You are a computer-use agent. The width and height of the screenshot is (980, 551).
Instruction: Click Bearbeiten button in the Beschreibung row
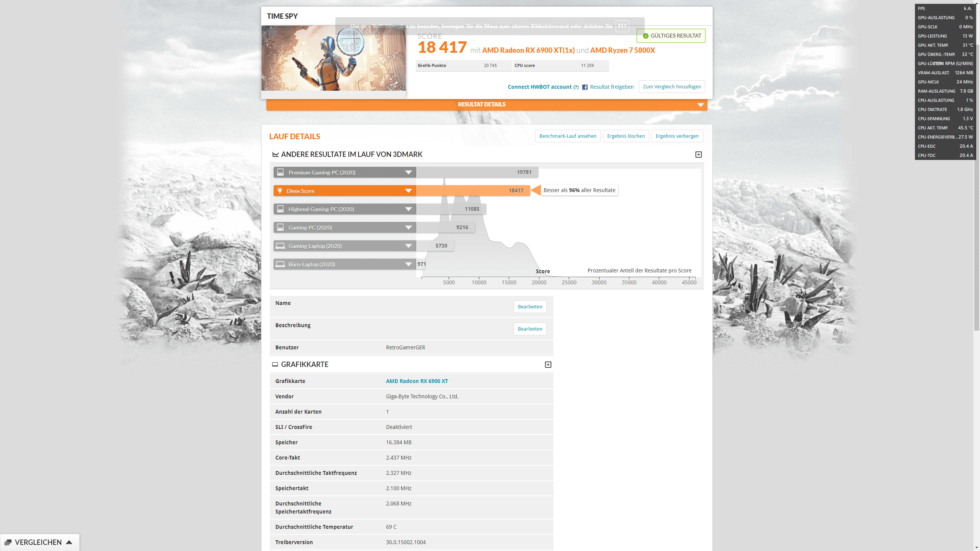point(530,329)
